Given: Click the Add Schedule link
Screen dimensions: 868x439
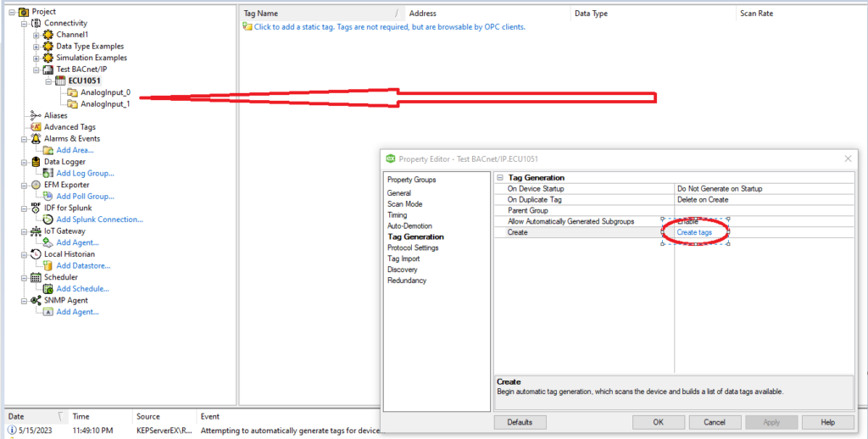Looking at the screenshot, I should (82, 289).
